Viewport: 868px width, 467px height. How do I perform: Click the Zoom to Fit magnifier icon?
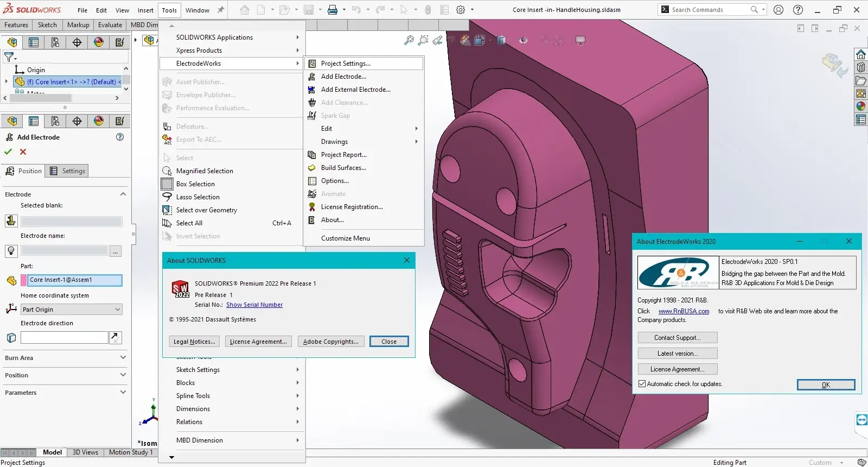click(x=409, y=40)
